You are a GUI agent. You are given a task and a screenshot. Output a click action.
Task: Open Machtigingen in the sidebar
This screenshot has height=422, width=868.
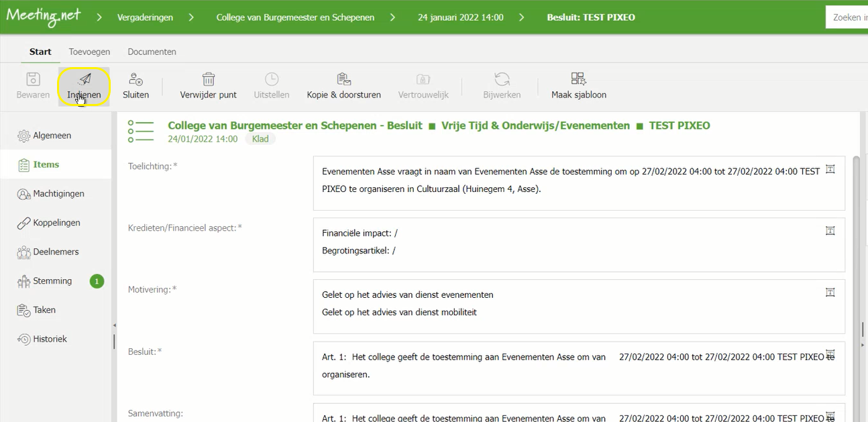(58, 194)
